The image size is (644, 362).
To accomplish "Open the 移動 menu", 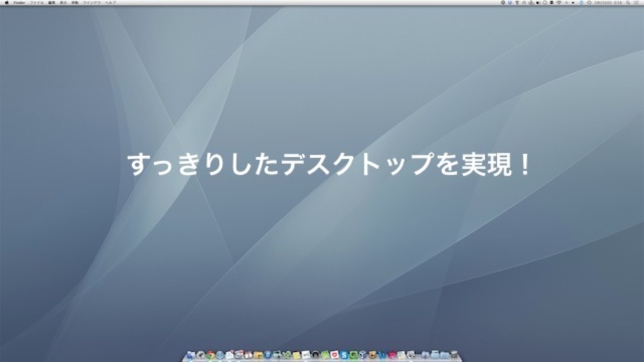I will tap(74, 3).
